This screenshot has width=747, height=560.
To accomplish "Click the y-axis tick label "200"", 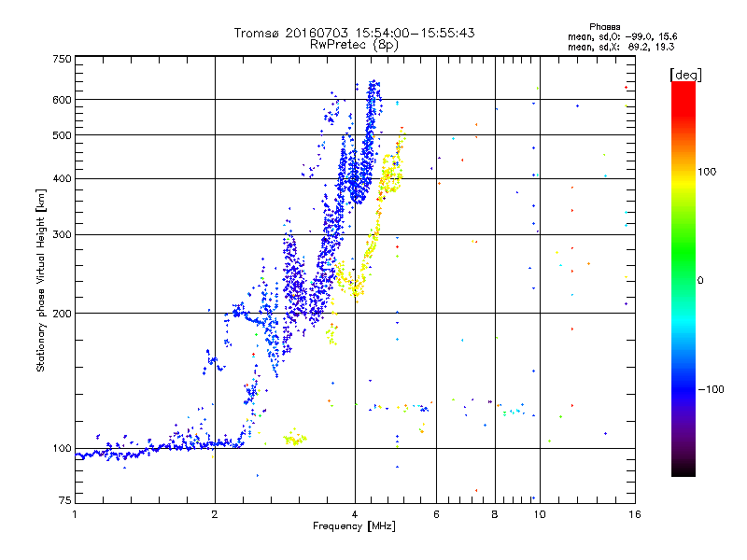I will (x=62, y=314).
